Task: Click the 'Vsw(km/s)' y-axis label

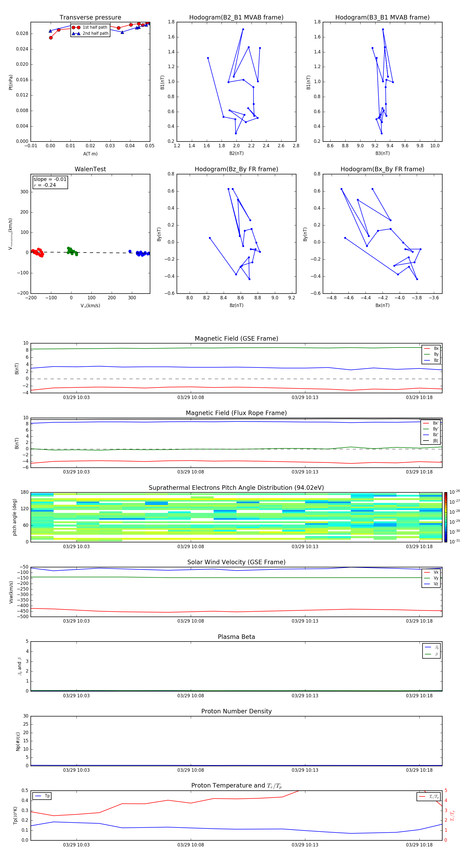Action: pos(11,592)
